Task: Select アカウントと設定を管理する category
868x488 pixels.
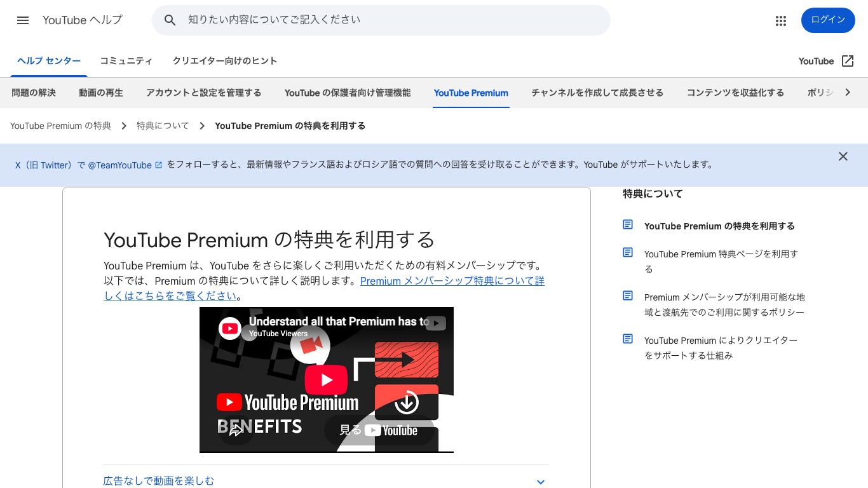Action: pyautogui.click(x=203, y=93)
